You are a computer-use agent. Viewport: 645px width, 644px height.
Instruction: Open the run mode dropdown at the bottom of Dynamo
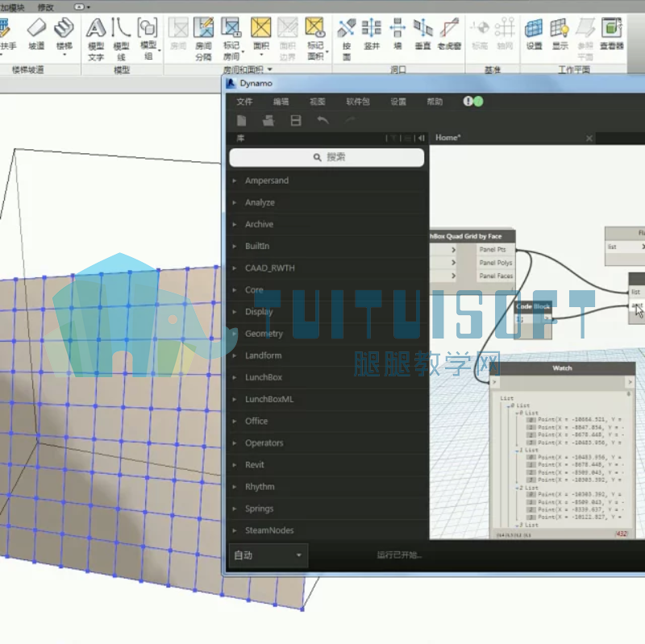click(268, 555)
